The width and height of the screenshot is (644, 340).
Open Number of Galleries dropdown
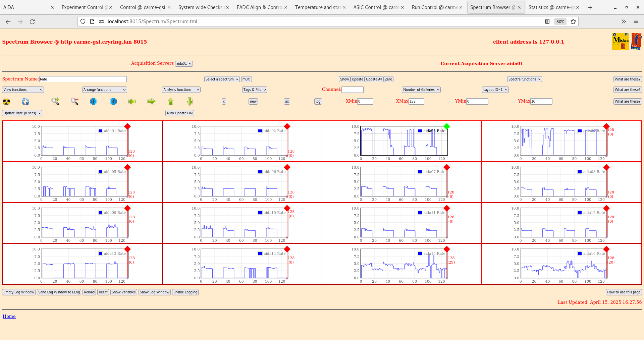click(x=421, y=90)
